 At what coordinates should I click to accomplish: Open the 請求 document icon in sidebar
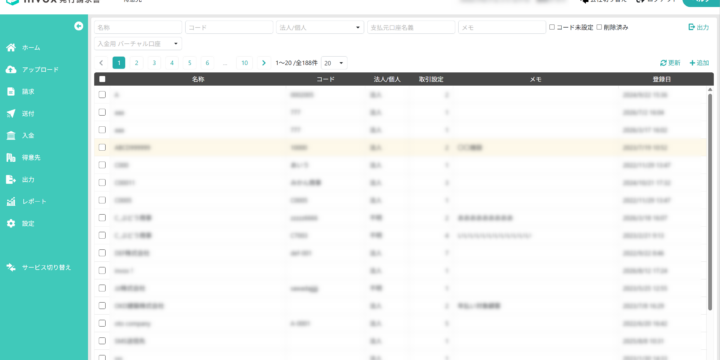click(x=11, y=92)
